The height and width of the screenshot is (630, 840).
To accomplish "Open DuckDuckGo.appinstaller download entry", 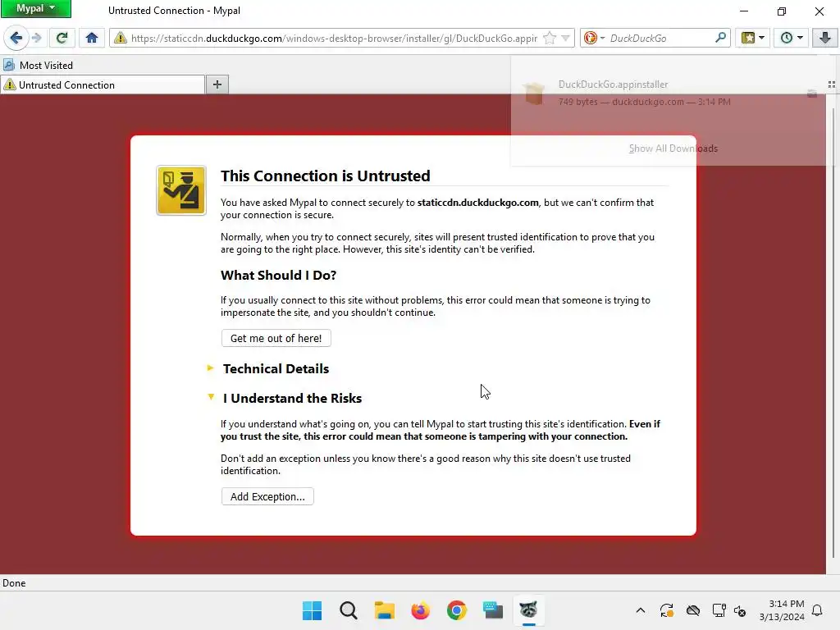I will coord(659,93).
